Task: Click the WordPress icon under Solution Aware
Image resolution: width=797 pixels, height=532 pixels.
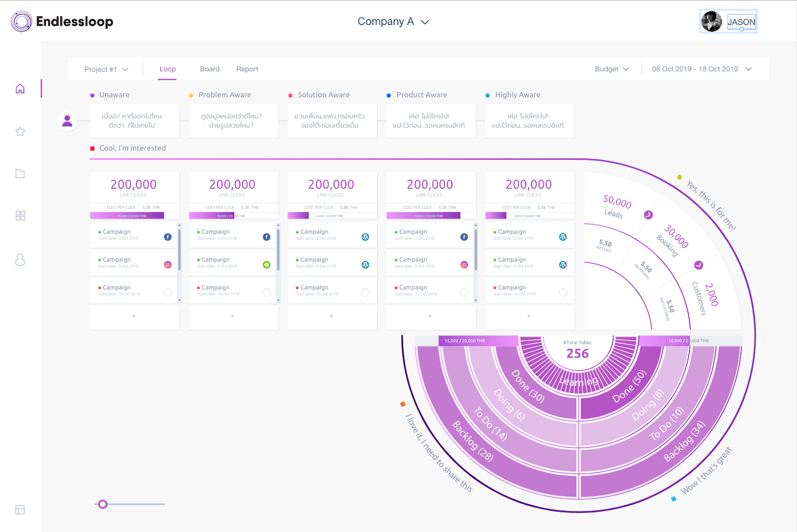Action: coord(366,237)
